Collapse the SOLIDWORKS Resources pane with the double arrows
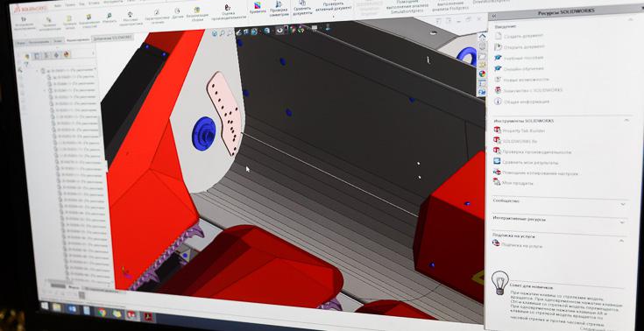 494,16
